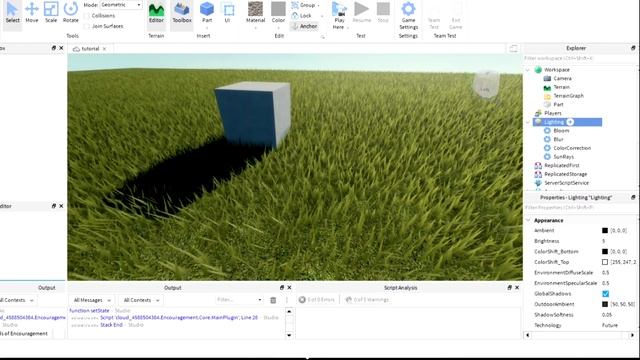Pick the Rotate tool

click(x=71, y=13)
